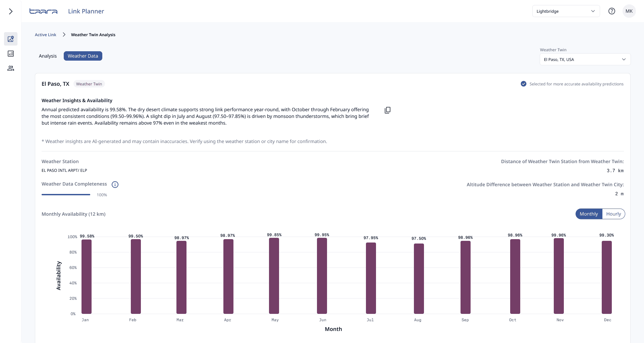Show Weather Data Completeness info tooltip

click(115, 185)
